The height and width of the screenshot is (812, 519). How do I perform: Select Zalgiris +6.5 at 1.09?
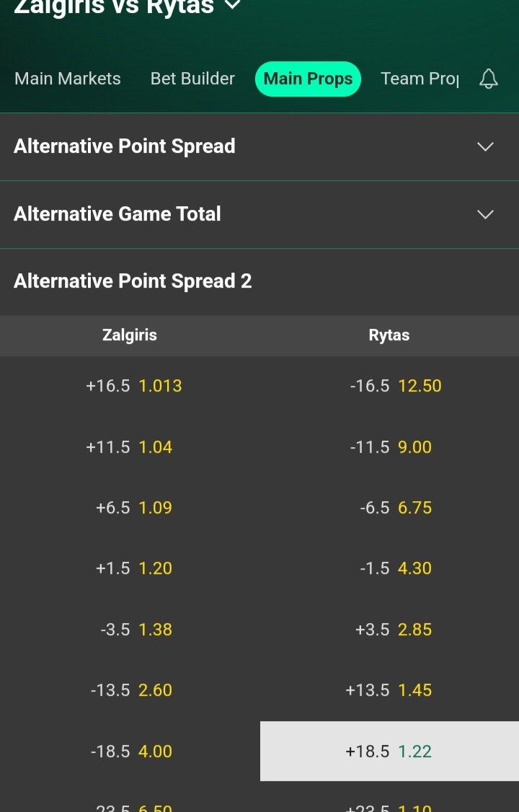[133, 508]
